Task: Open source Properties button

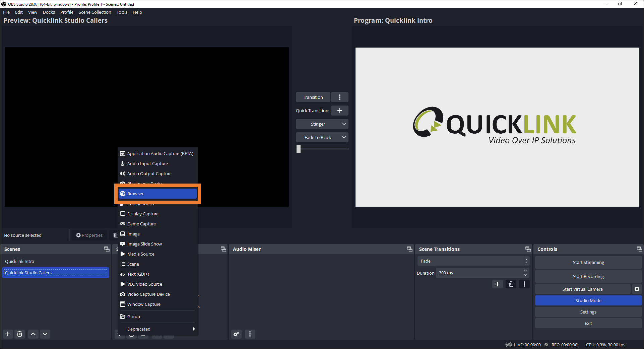Action: (89, 235)
